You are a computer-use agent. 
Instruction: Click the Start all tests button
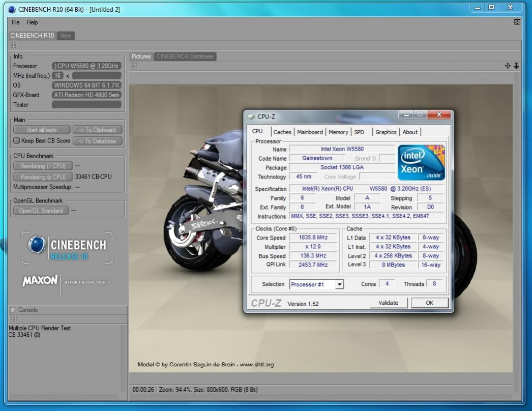pos(41,130)
